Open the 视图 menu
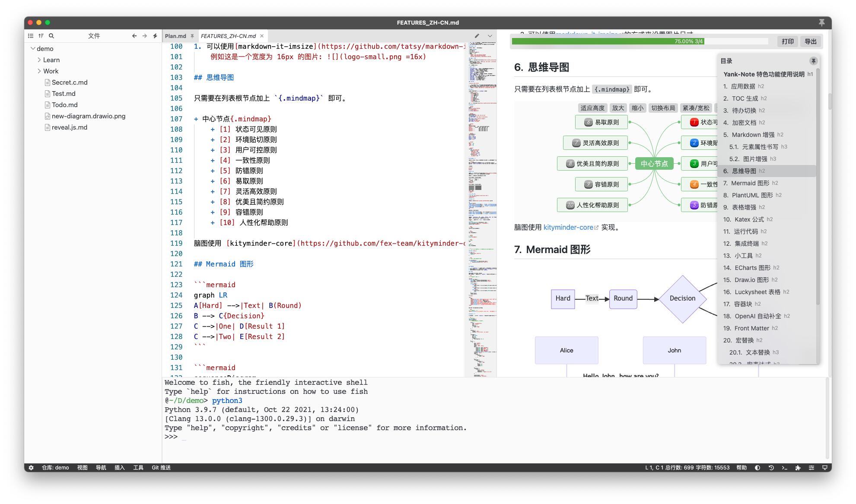856x504 pixels. [x=82, y=467]
